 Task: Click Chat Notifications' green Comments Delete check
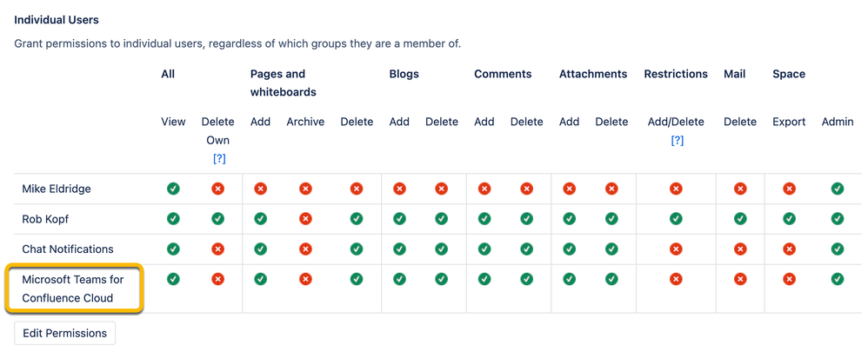click(526, 249)
